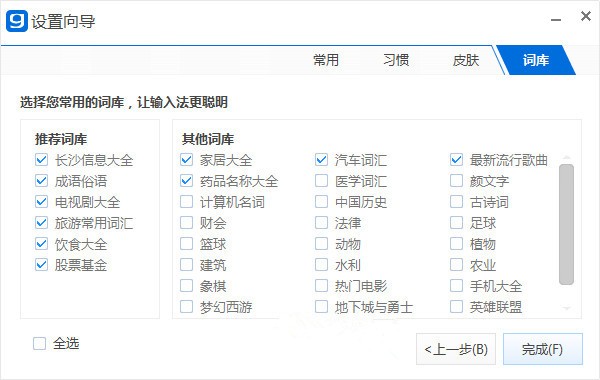
Task: Finish setup with 完成(F) button
Action: pos(543,349)
